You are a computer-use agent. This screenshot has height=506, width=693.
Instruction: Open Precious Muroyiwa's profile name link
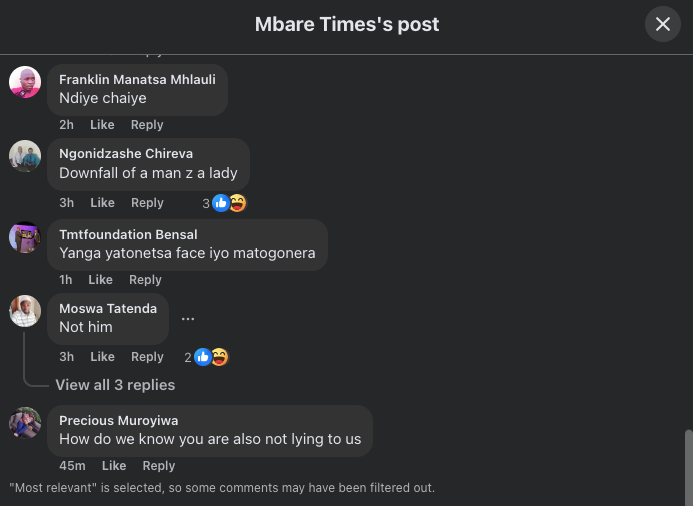tap(118, 420)
